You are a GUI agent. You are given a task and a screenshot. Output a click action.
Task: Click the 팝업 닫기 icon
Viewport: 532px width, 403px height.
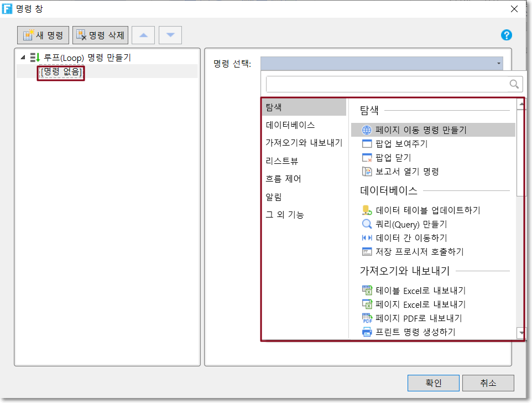(367, 158)
